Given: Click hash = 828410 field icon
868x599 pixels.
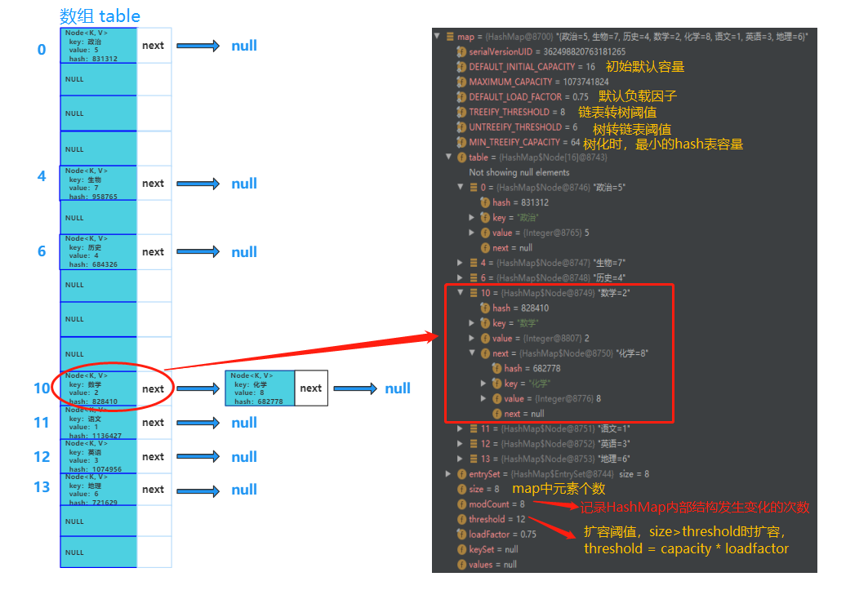Looking at the screenshot, I should point(486,308).
